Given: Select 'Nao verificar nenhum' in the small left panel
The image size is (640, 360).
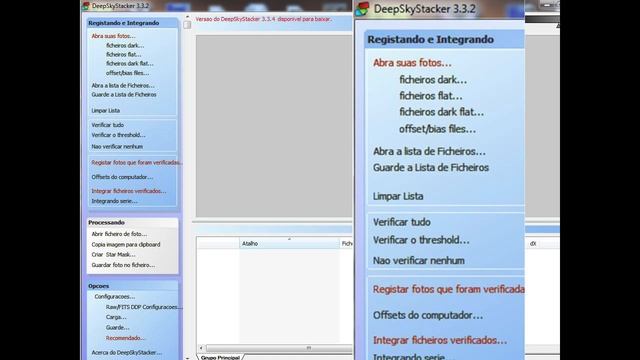Looking at the screenshot, I should pyautogui.click(x=117, y=147).
